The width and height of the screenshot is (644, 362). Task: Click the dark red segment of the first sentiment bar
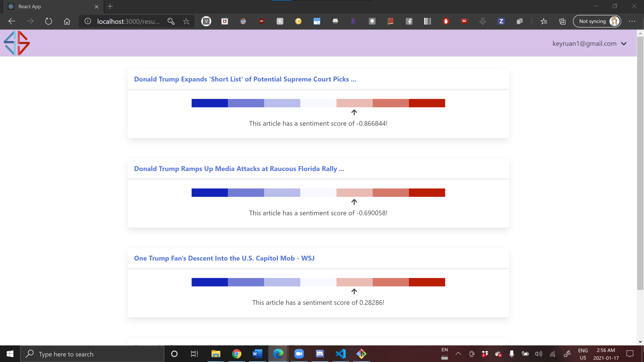(427, 103)
